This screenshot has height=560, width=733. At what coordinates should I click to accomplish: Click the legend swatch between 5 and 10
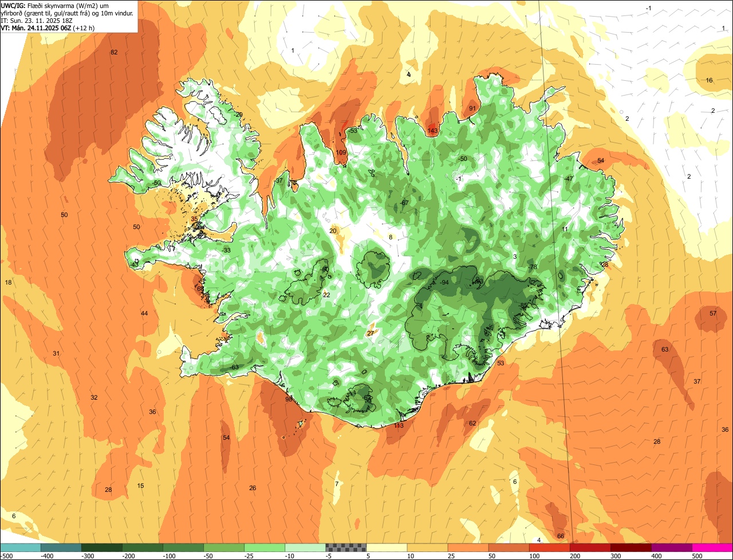(387, 548)
